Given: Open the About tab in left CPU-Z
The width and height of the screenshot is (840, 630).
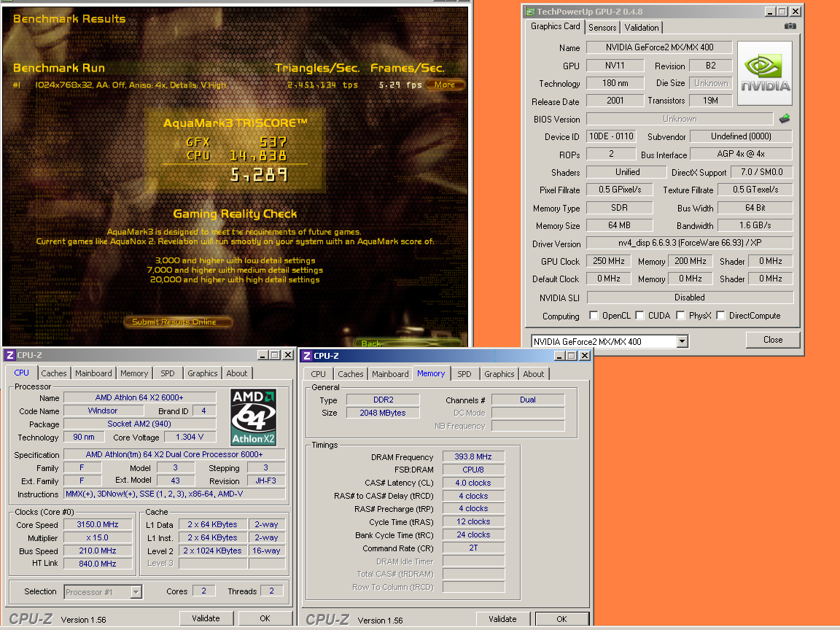Looking at the screenshot, I should tap(237, 373).
